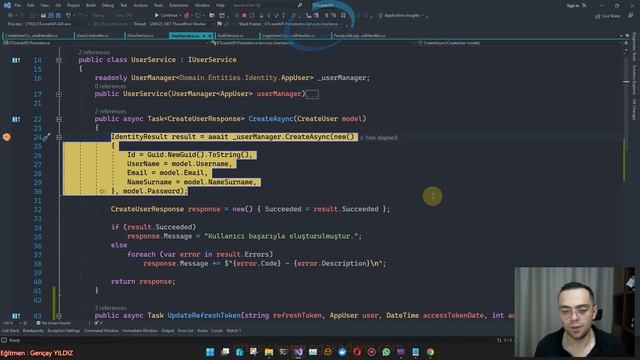Screen dimensions: 640x360
Task: Click '3 references' above UpdateRefreshToken
Action: coord(110,308)
